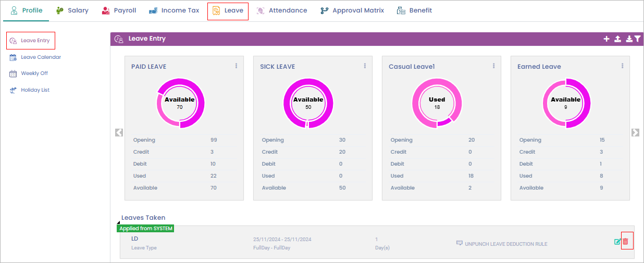This screenshot has height=263, width=644.
Task: Click the comment icon beside Unpunch Leave Deduction Rule
Action: [459, 243]
